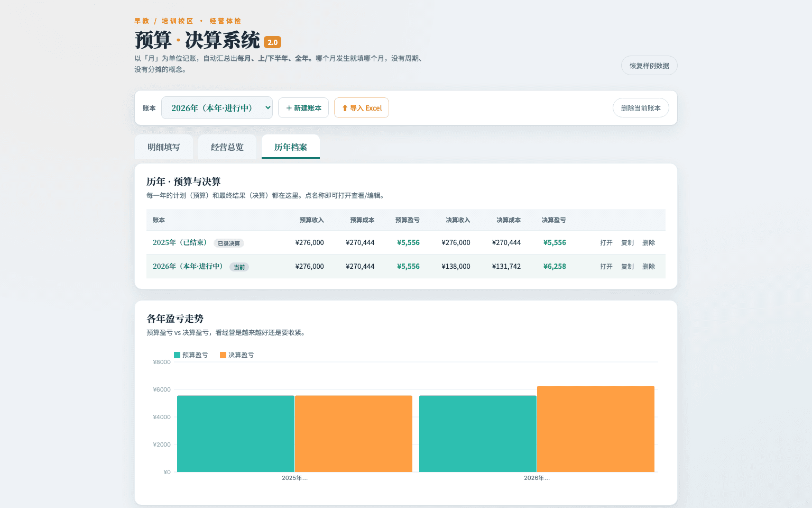The width and height of the screenshot is (812, 508).
Task: Click the 历年 · 预算与决算 heading
Action: 183,182
